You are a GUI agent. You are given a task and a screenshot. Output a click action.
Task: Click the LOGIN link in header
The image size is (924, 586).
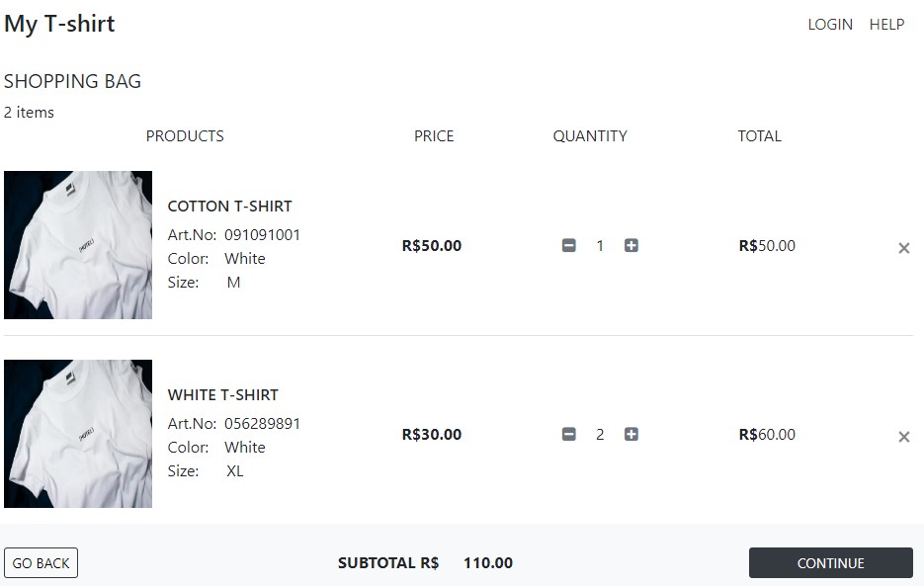coord(829,25)
